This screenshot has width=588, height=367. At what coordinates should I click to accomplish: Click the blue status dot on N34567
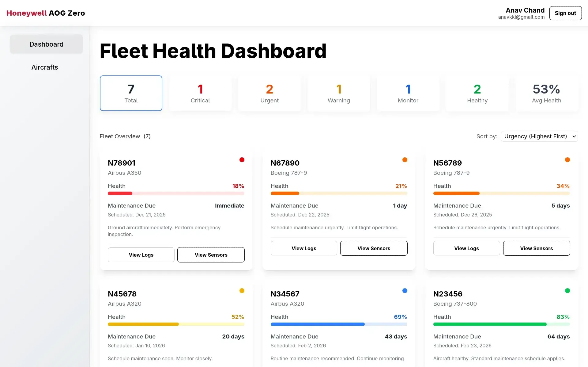point(405,291)
